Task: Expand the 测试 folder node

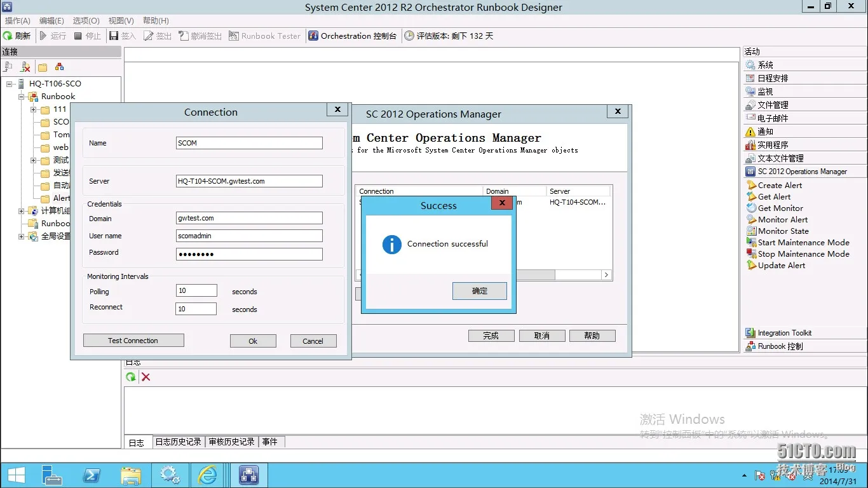Action: pos(34,160)
